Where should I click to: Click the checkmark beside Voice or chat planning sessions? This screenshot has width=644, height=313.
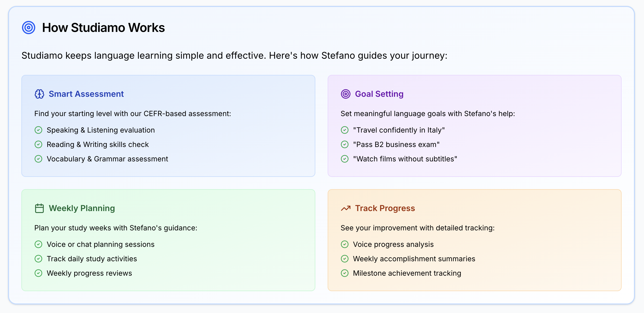click(38, 244)
